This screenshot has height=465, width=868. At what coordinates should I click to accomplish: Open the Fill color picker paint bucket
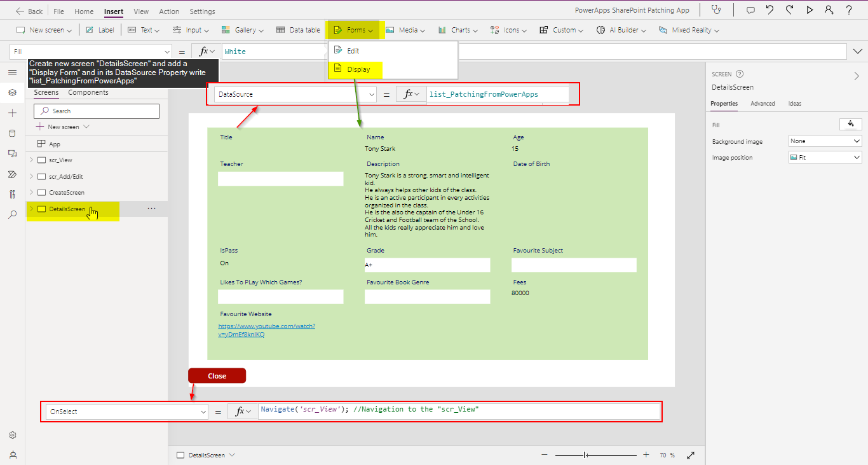[850, 125]
